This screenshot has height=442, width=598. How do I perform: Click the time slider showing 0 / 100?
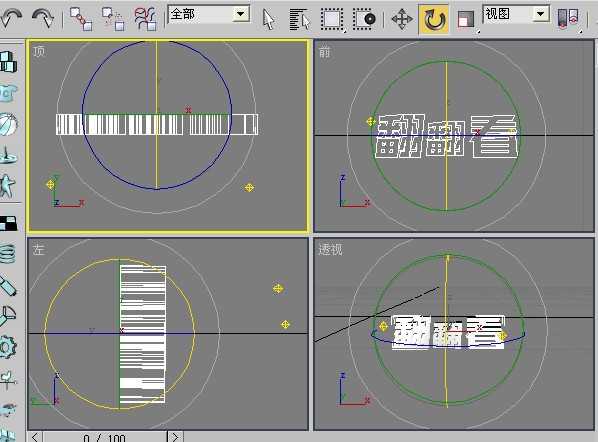pos(104,437)
